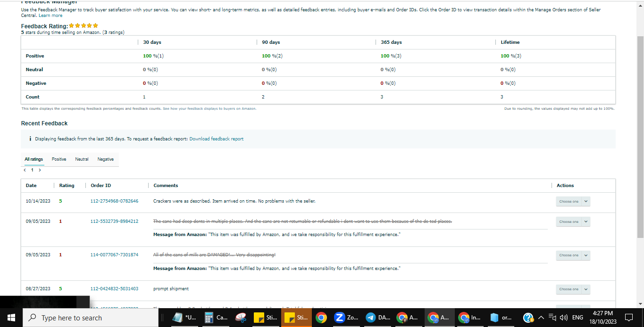Open order 112-2754968-0782646
The image size is (644, 327).
click(115, 201)
